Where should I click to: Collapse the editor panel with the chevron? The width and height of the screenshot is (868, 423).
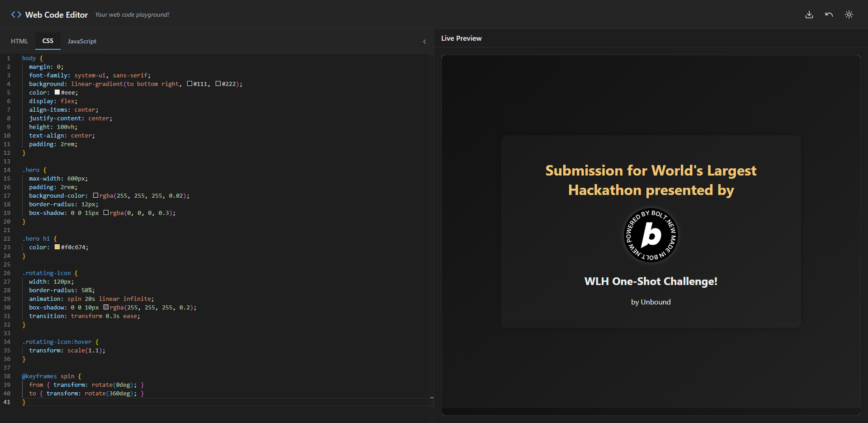click(425, 42)
